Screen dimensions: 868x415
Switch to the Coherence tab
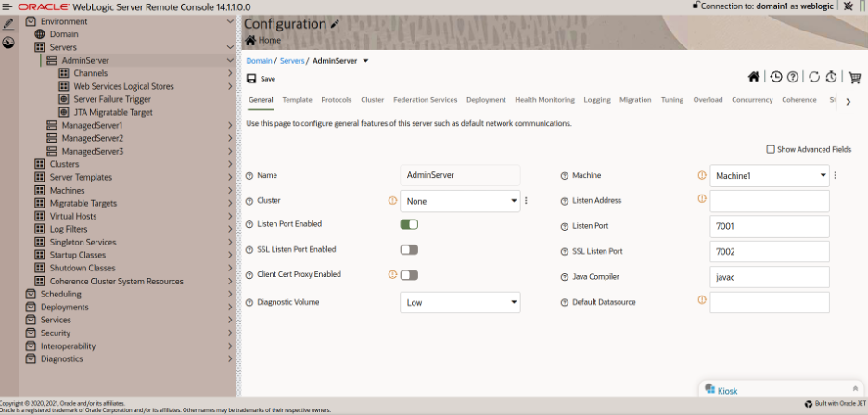[x=799, y=100]
